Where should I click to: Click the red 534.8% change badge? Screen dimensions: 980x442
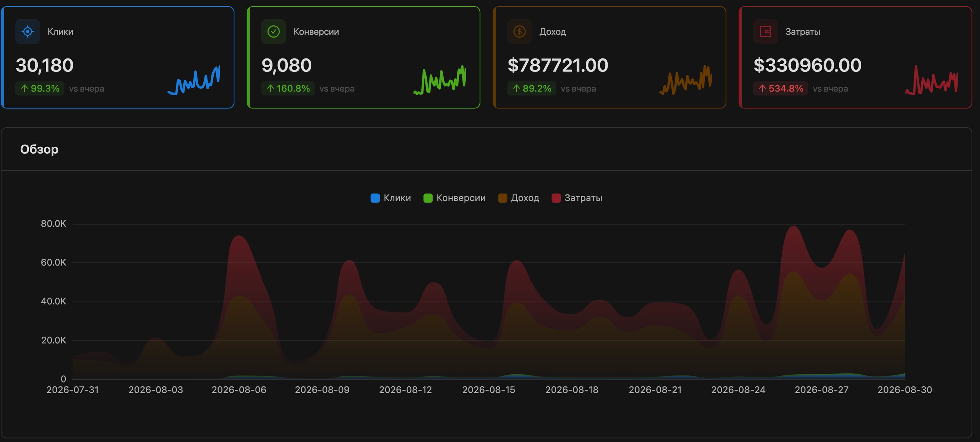[x=781, y=88]
